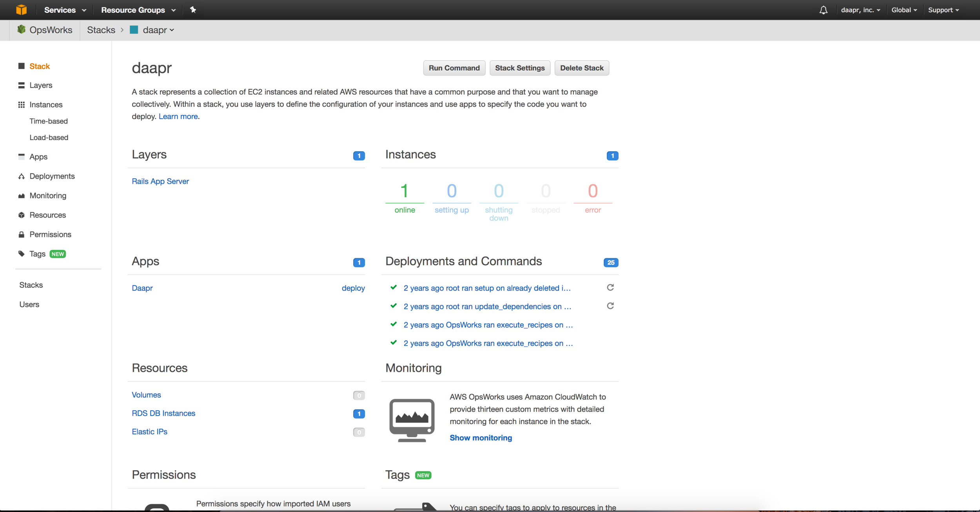Click the teal daapr stack color square
980x512 pixels.
click(x=134, y=30)
